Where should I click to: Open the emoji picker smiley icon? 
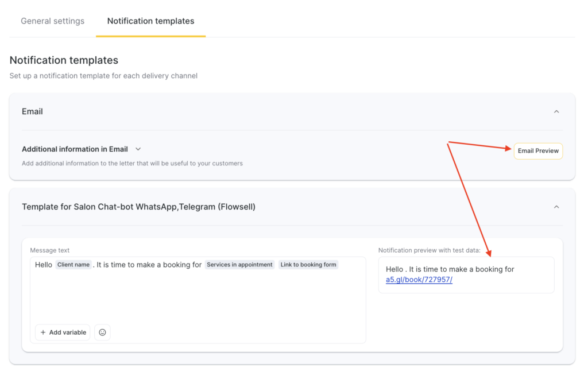(x=102, y=332)
